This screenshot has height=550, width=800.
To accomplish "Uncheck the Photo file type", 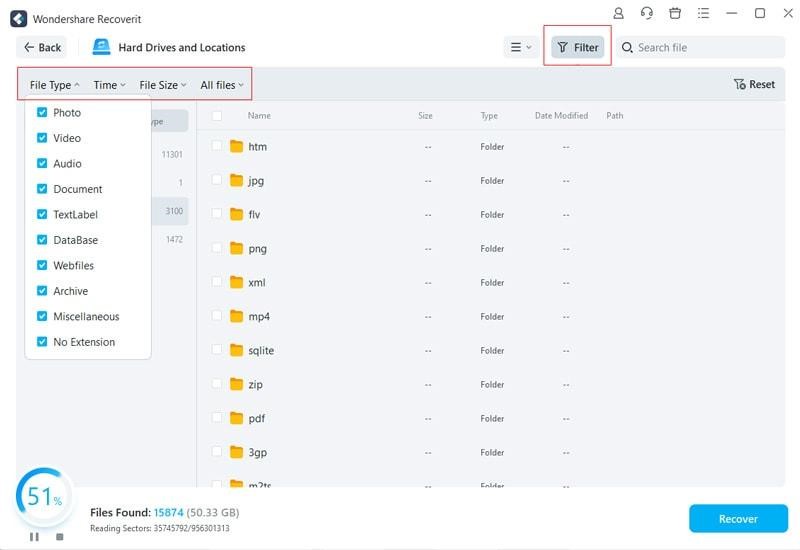I will coord(42,113).
